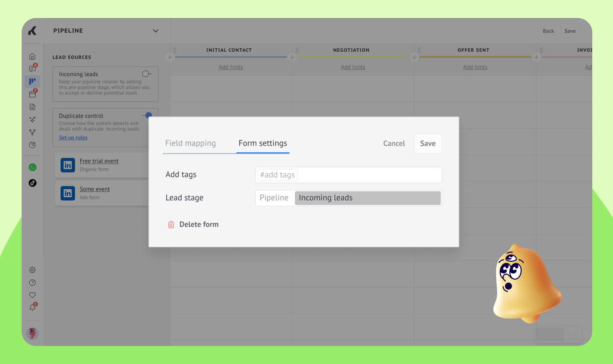
Task: Save the form settings in the dialog
Action: coord(427,143)
